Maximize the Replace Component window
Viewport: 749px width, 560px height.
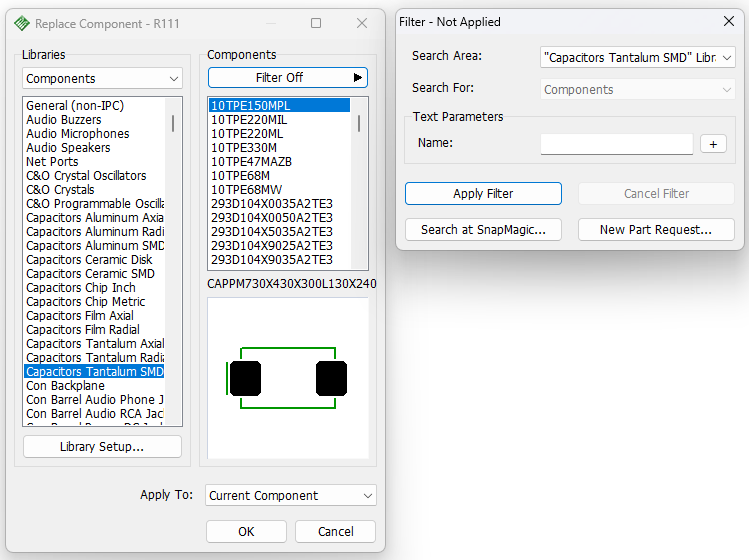[x=316, y=23]
